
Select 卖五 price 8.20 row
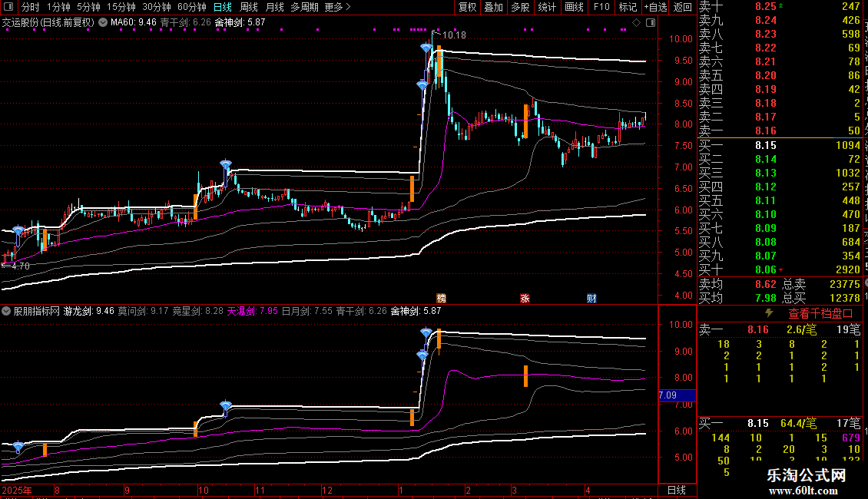pos(780,76)
